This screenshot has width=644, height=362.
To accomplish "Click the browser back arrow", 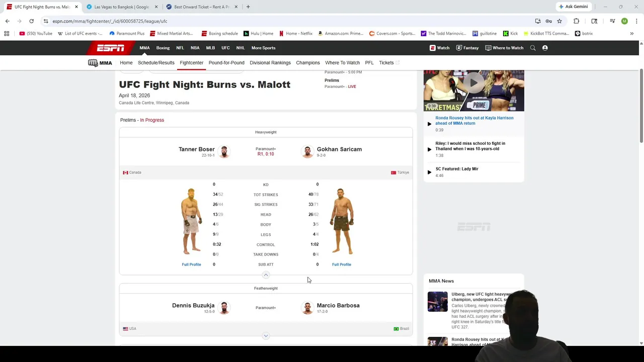I will [x=7, y=21].
